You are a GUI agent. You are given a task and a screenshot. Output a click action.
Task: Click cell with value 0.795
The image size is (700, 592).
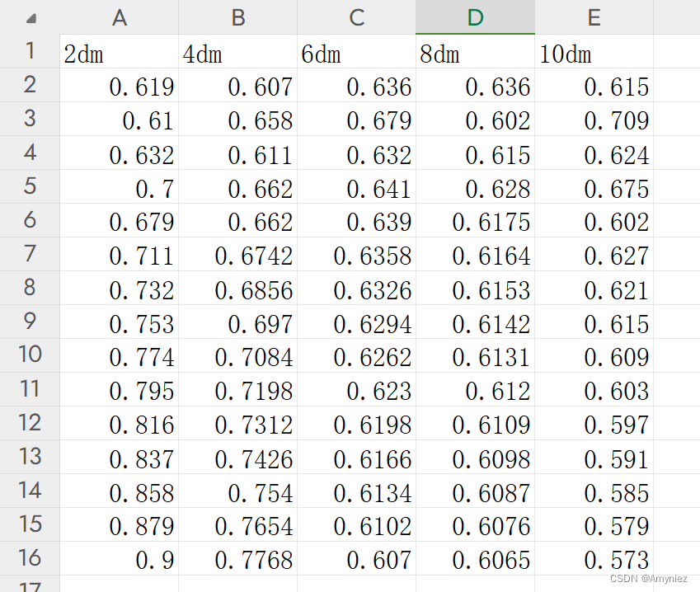119,389
